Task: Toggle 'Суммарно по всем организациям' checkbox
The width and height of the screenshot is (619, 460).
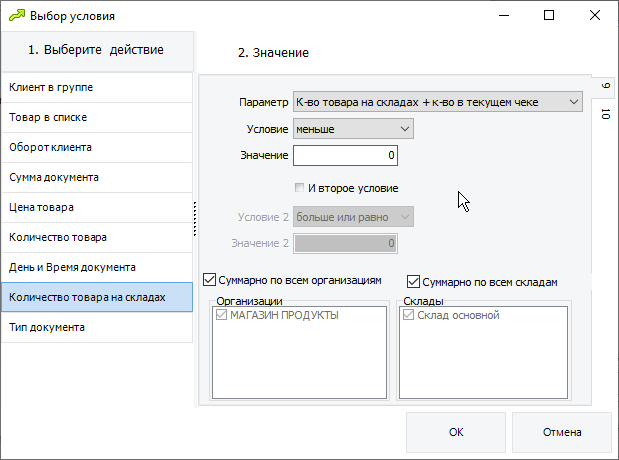Action: coord(209,280)
